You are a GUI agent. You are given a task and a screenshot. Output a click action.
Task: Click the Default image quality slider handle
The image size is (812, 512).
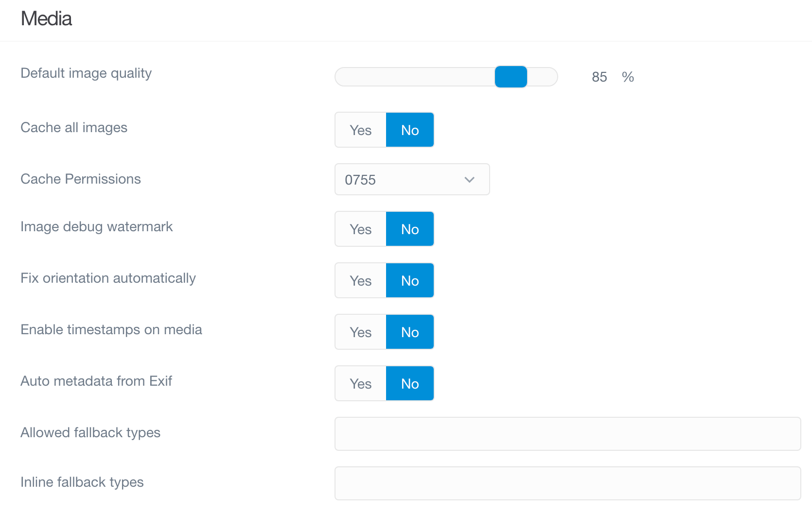[x=511, y=76]
